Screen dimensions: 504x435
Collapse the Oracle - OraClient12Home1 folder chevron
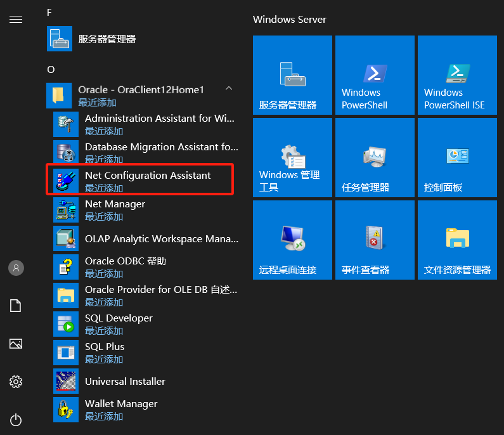tap(229, 88)
